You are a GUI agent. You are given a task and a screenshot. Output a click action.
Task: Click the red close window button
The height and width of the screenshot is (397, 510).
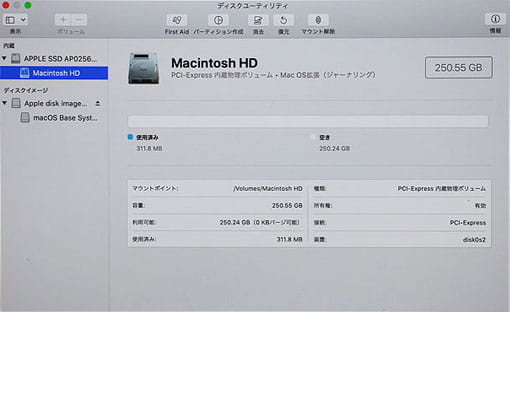coord(5,5)
